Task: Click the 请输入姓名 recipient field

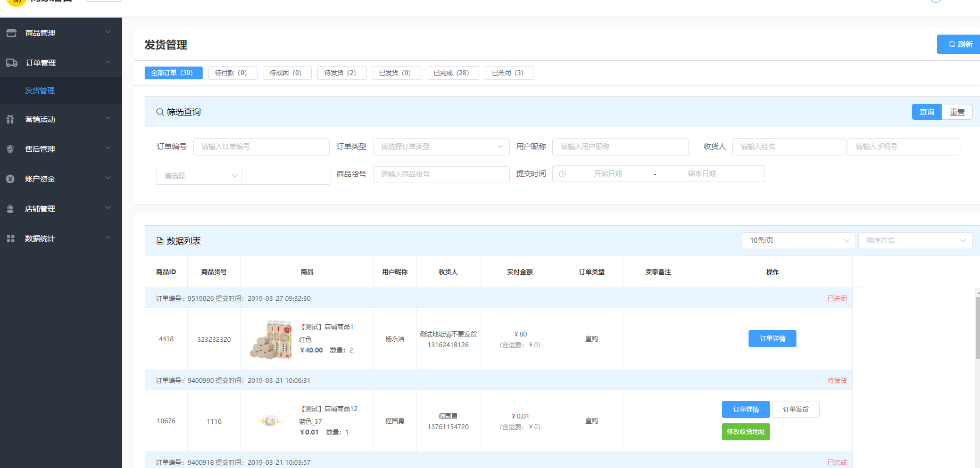Action: coord(788,146)
